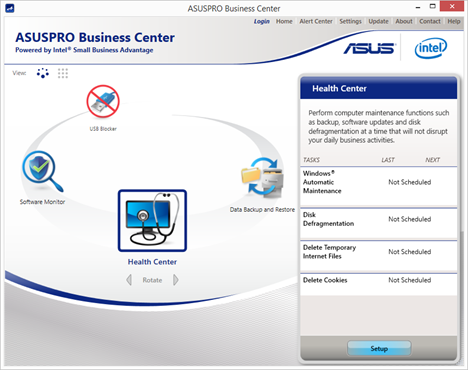
Task: Select Windows Automatic Maintenance task row
Action: (379, 186)
